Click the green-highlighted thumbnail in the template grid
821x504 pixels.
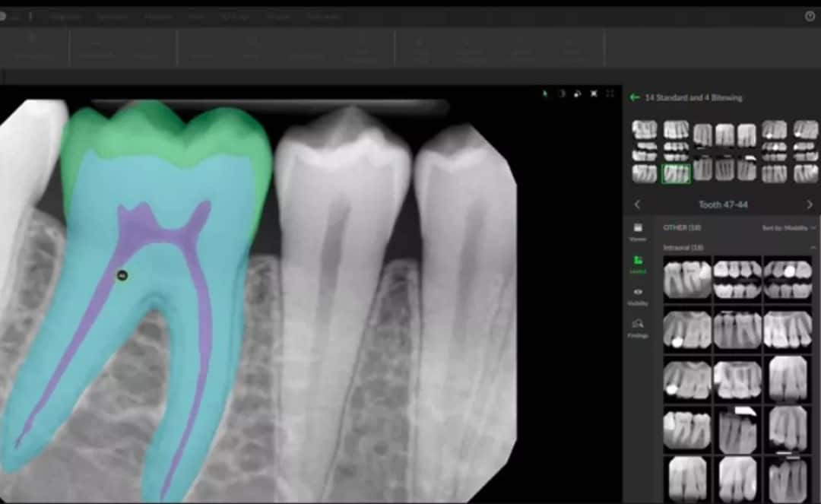point(676,174)
